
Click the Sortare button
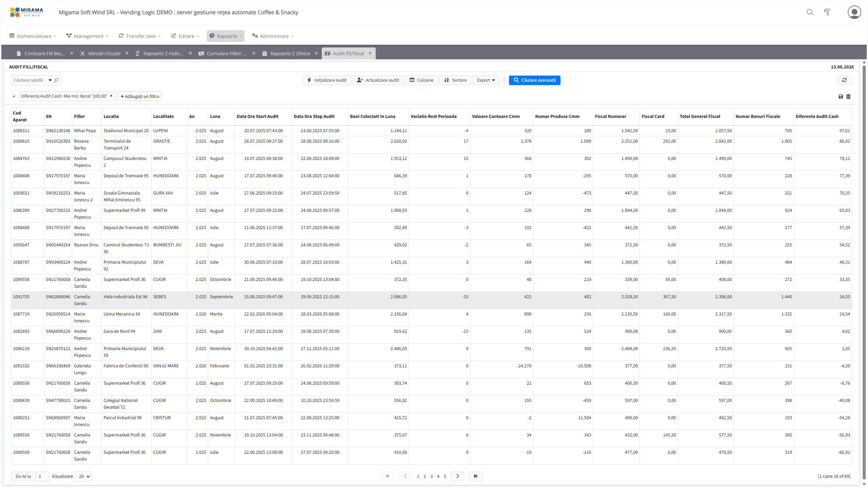click(x=455, y=80)
